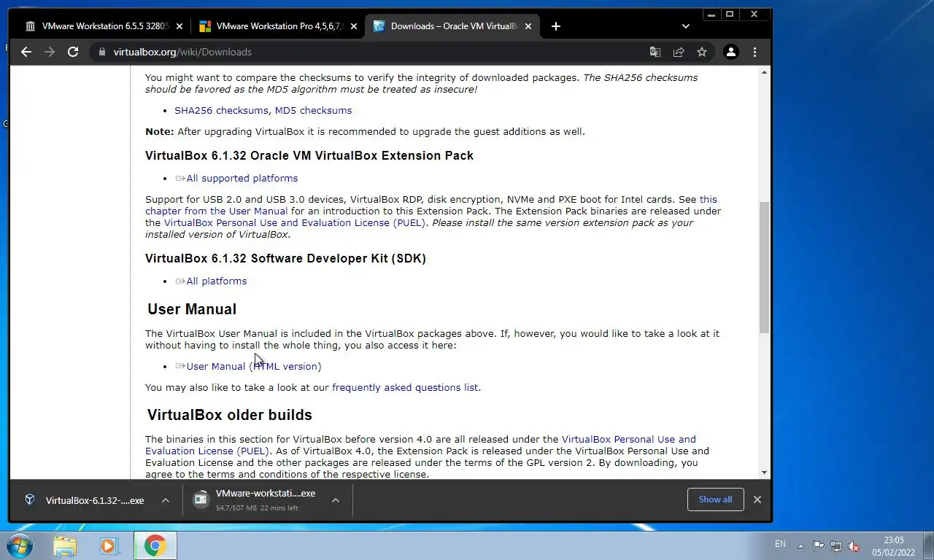Open Windows Explorer from taskbar
Screen dimensions: 934x560
click(x=65, y=545)
